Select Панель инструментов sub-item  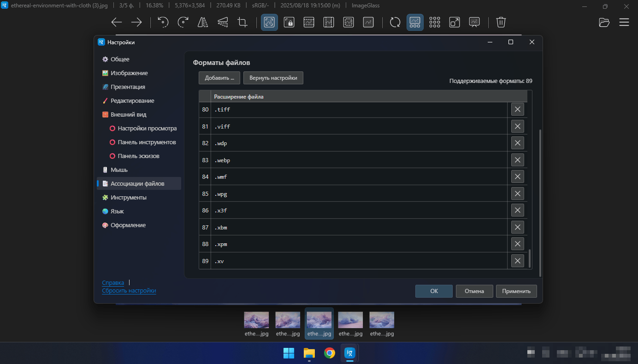click(x=143, y=142)
